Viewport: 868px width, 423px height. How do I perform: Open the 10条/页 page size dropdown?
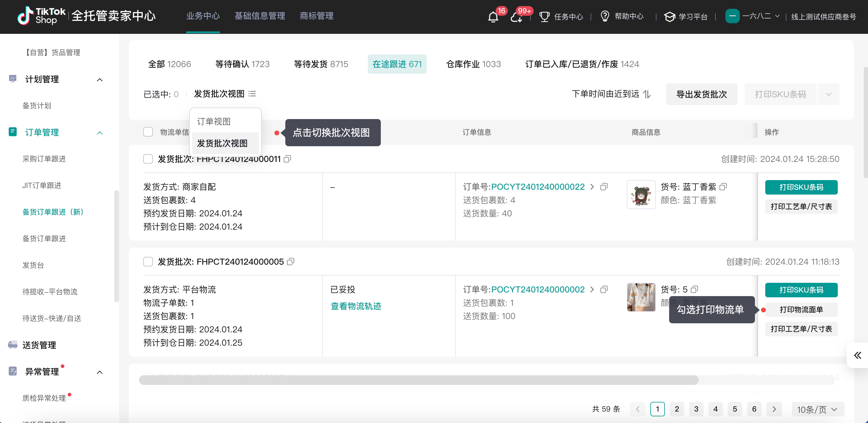click(818, 409)
